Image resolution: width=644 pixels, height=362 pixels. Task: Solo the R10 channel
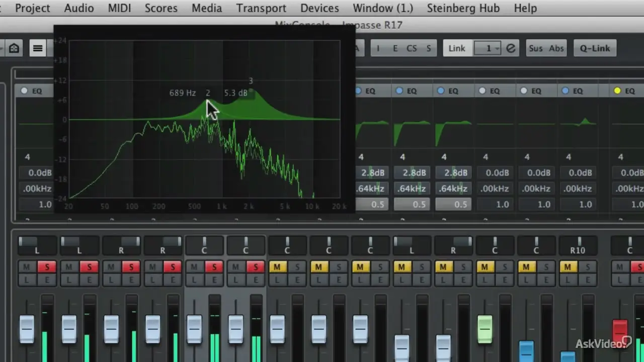tap(587, 266)
